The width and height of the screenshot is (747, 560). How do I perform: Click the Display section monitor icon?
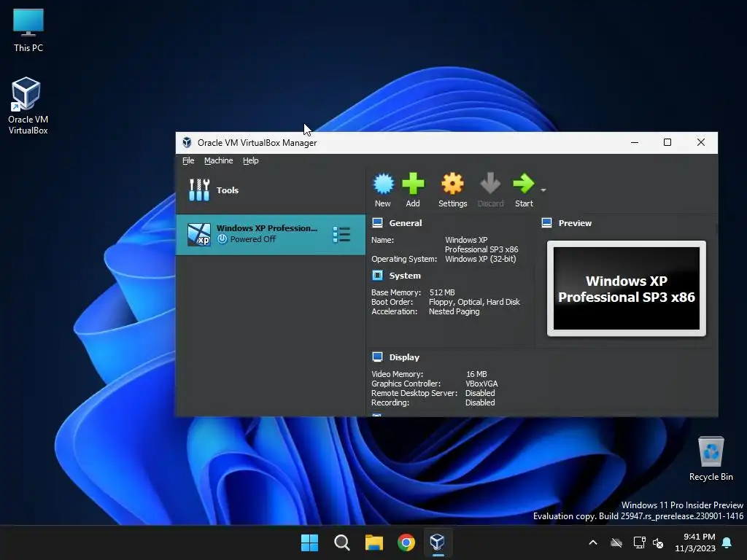pyautogui.click(x=377, y=357)
